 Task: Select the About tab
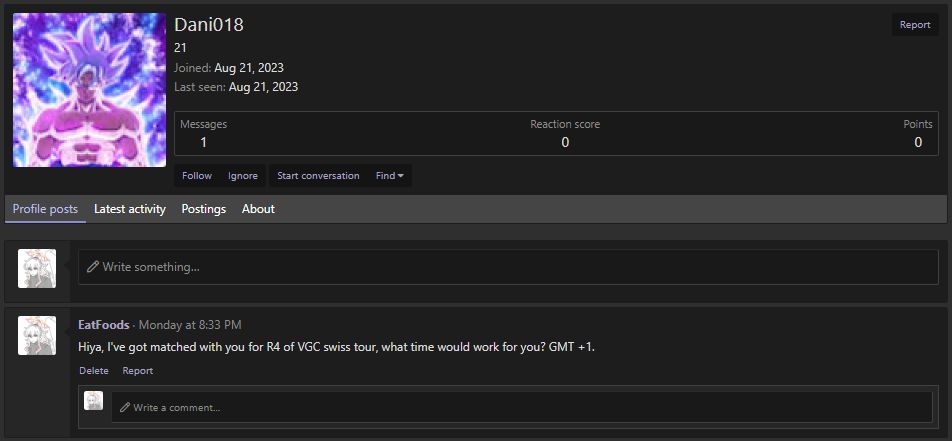coord(259,209)
